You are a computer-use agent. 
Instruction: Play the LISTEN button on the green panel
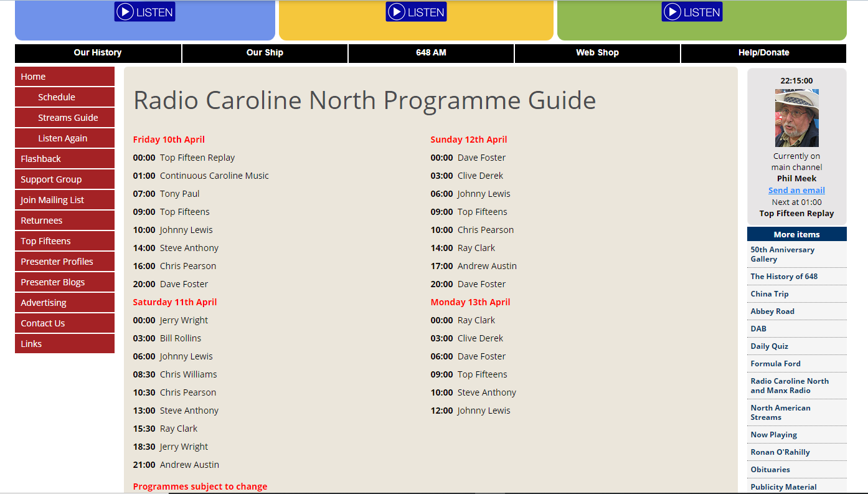(x=692, y=12)
